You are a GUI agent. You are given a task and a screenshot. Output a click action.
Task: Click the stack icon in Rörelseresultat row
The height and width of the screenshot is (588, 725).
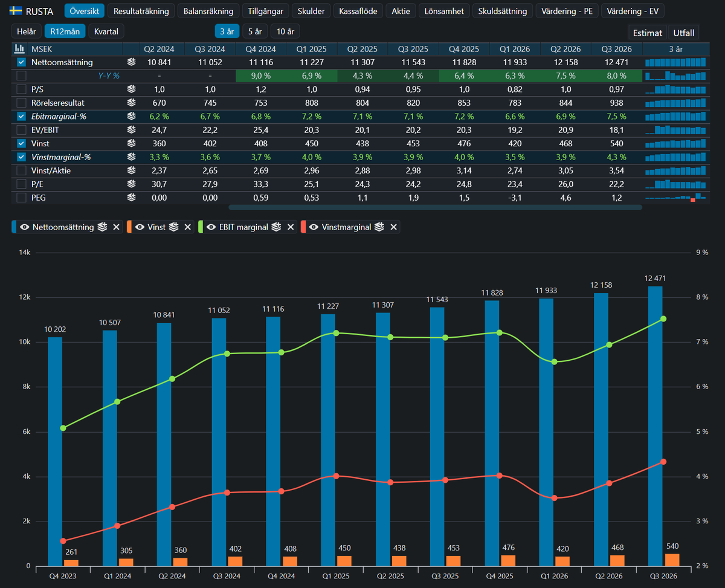point(131,103)
